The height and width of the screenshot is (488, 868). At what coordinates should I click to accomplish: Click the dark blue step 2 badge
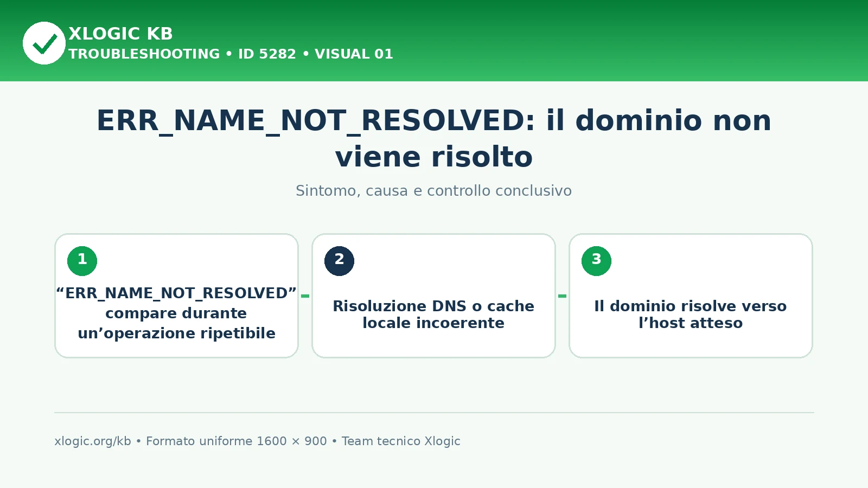pyautogui.click(x=339, y=261)
